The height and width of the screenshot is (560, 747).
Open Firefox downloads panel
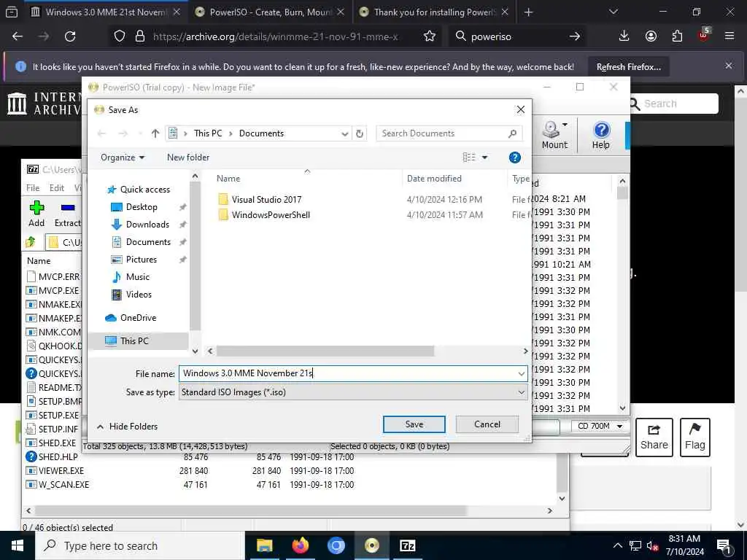(x=624, y=36)
